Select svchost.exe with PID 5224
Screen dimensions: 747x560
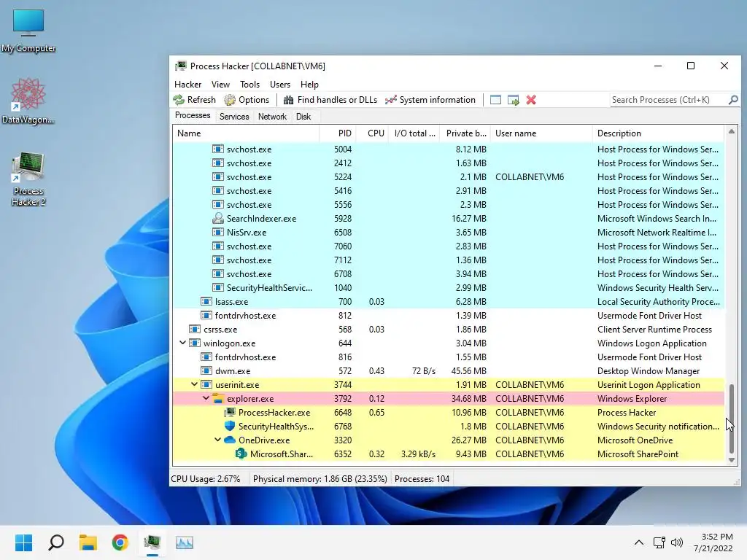pyautogui.click(x=449, y=176)
